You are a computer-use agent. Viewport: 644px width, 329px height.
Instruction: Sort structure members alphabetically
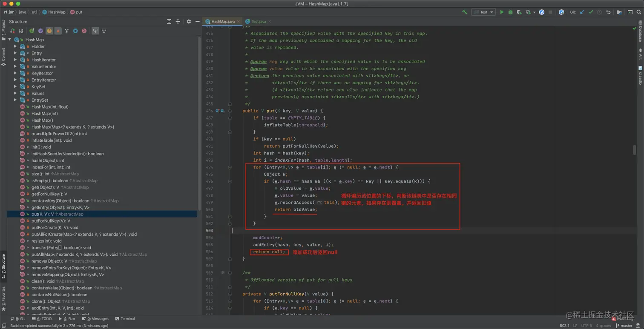(21, 31)
